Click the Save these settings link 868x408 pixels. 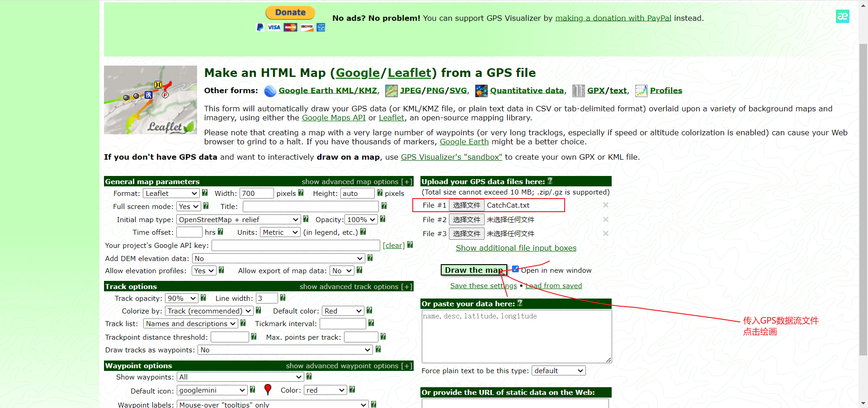click(483, 285)
